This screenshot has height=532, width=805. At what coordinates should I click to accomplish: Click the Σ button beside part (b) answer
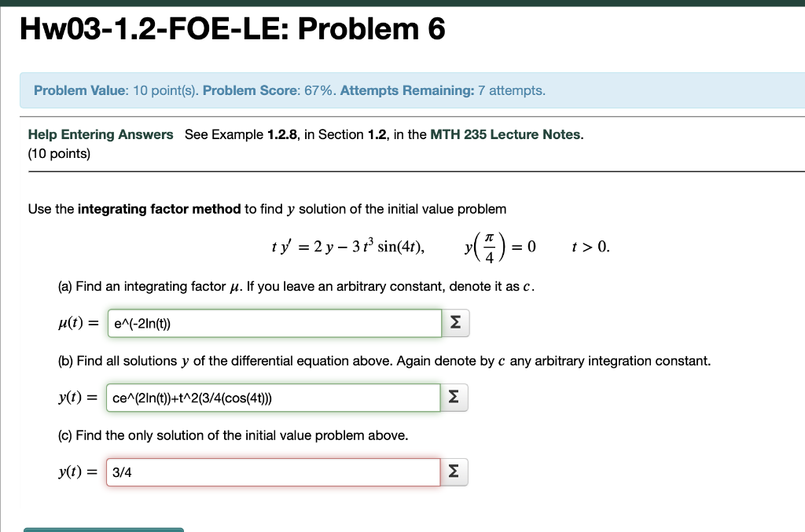[x=454, y=397]
